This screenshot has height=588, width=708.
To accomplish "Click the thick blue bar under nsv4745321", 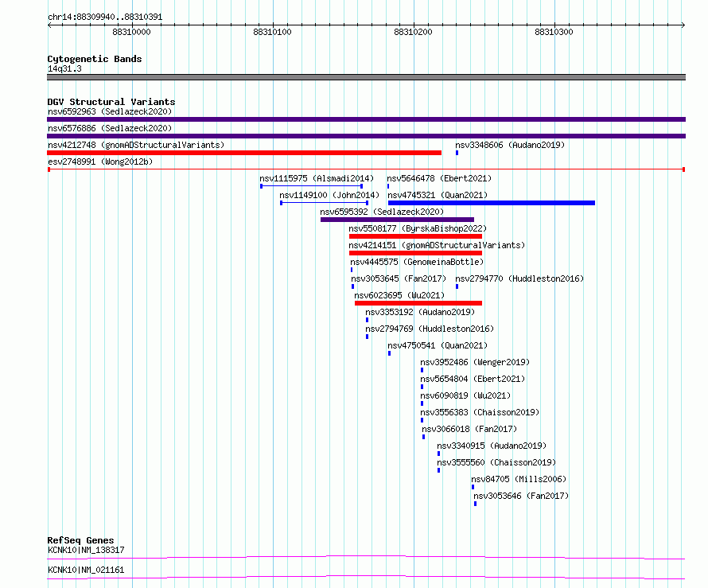I will click(492, 203).
